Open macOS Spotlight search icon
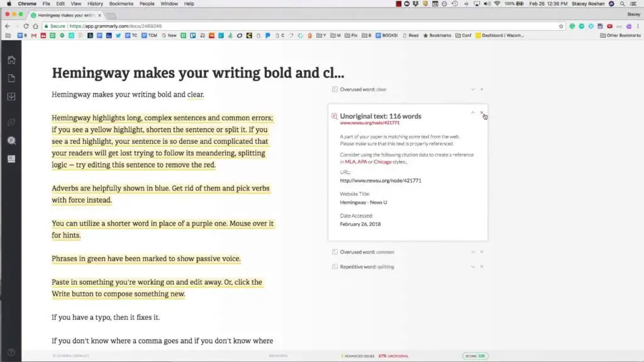 [x=623, y=4]
